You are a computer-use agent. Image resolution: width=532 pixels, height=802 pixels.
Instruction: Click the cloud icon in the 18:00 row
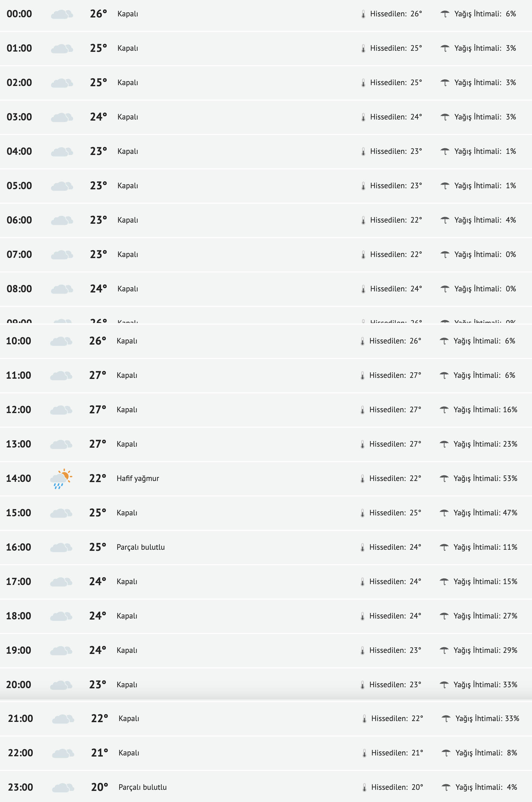[61, 616]
